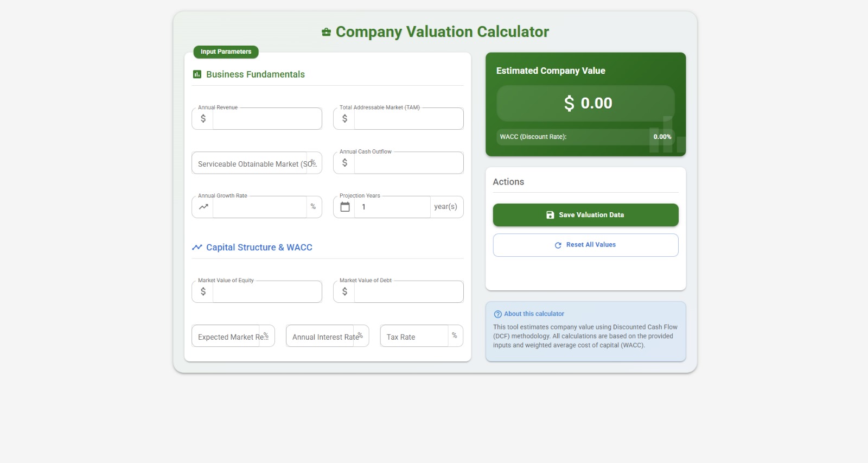868x463 pixels.
Task: Focus the Market Value of Equity input
Action: click(x=267, y=291)
